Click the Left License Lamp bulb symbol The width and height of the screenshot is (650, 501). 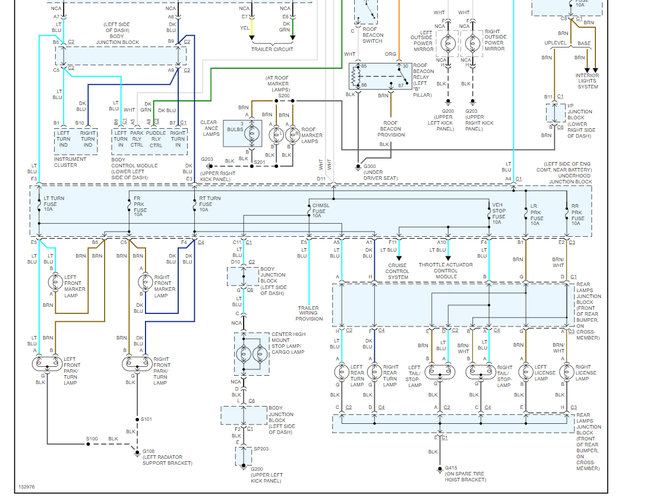tap(526, 372)
